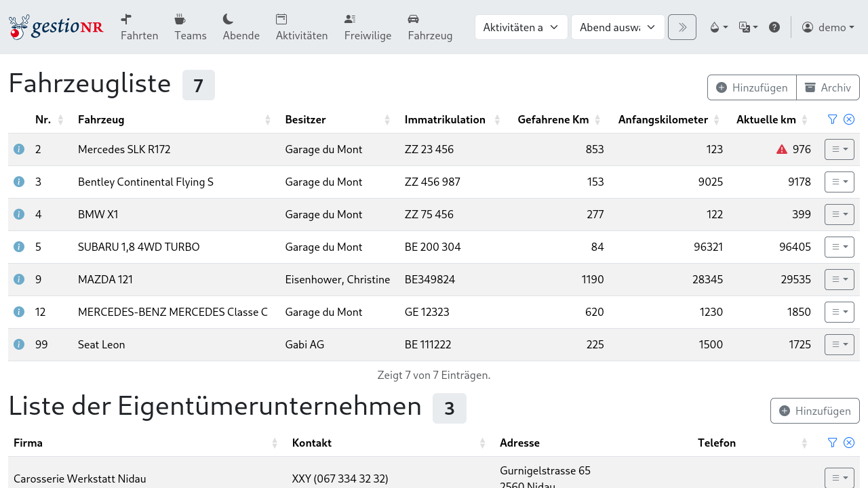868x488 pixels.
Task: Toggle the vehicle list filter funnel
Action: pos(832,119)
